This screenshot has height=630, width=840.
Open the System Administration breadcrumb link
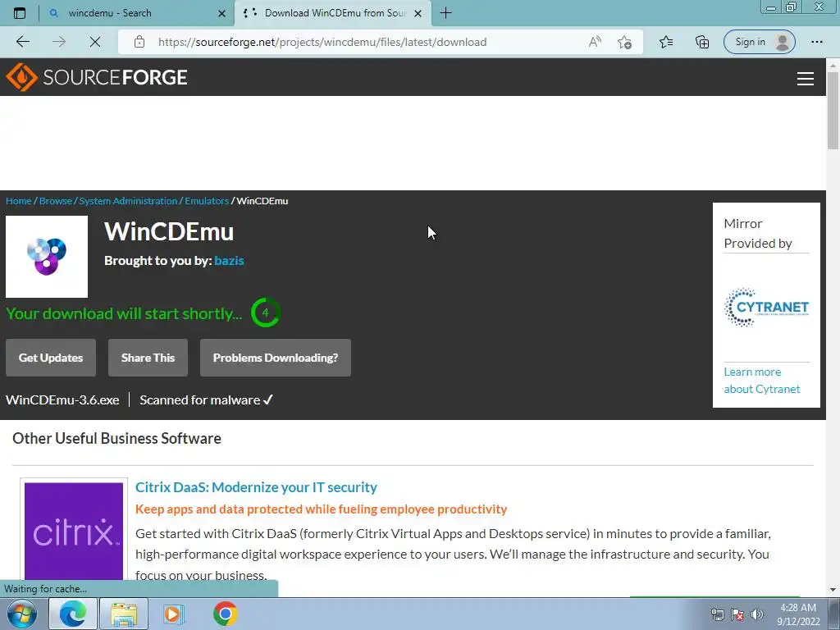tap(128, 201)
